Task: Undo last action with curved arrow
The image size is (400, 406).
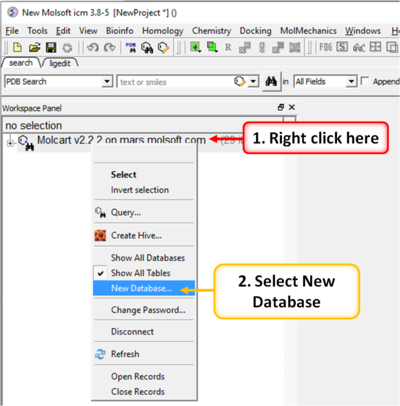Action: point(93,47)
